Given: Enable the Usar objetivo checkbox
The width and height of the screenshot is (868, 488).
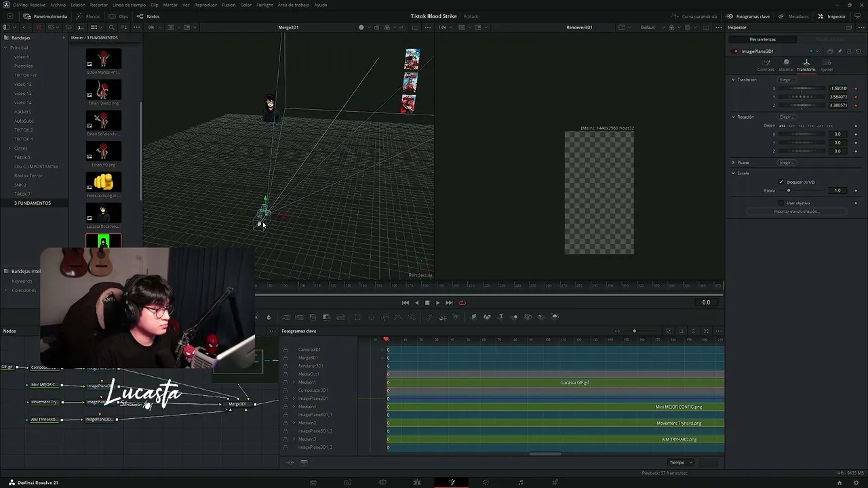Looking at the screenshot, I should click(781, 203).
